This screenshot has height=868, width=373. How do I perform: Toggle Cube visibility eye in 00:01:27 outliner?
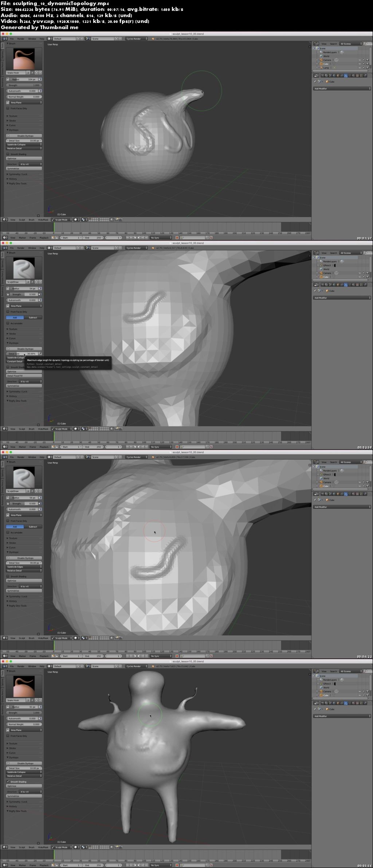coord(360,64)
